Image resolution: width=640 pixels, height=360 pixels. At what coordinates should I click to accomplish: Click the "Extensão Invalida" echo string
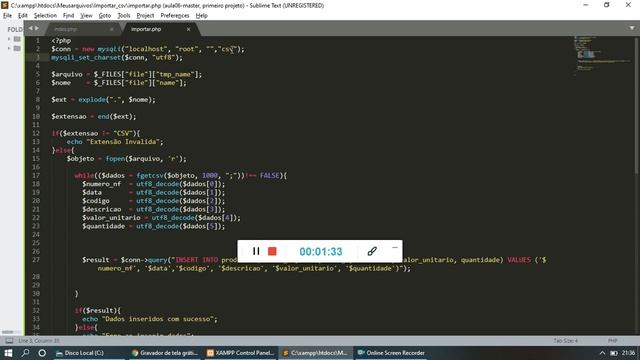click(x=124, y=142)
